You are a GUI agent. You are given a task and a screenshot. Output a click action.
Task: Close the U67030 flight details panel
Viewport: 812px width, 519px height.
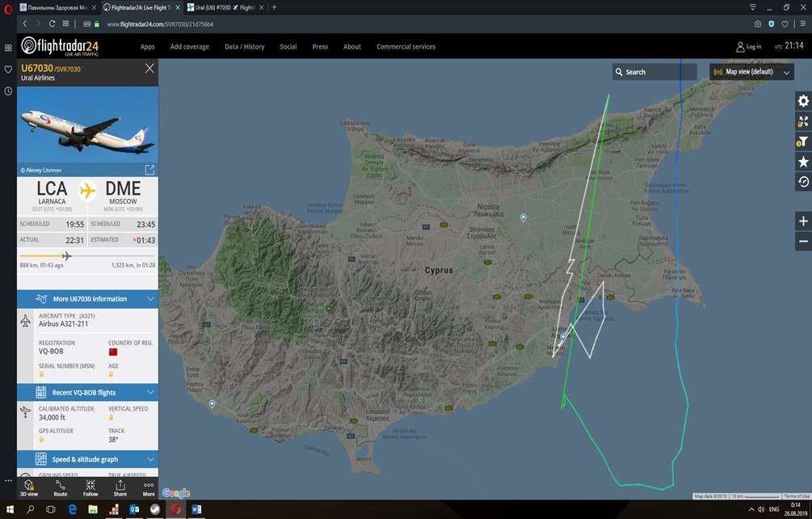click(x=149, y=68)
